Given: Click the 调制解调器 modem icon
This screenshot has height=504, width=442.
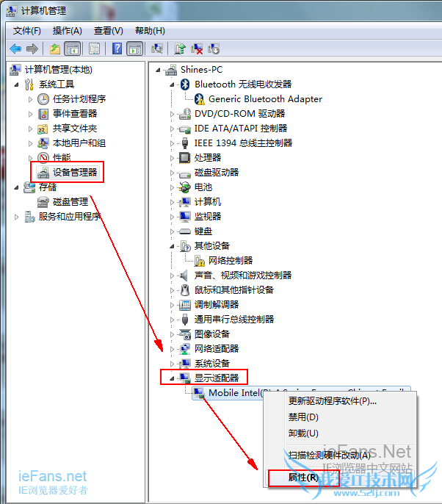Looking at the screenshot, I should click(x=185, y=305).
